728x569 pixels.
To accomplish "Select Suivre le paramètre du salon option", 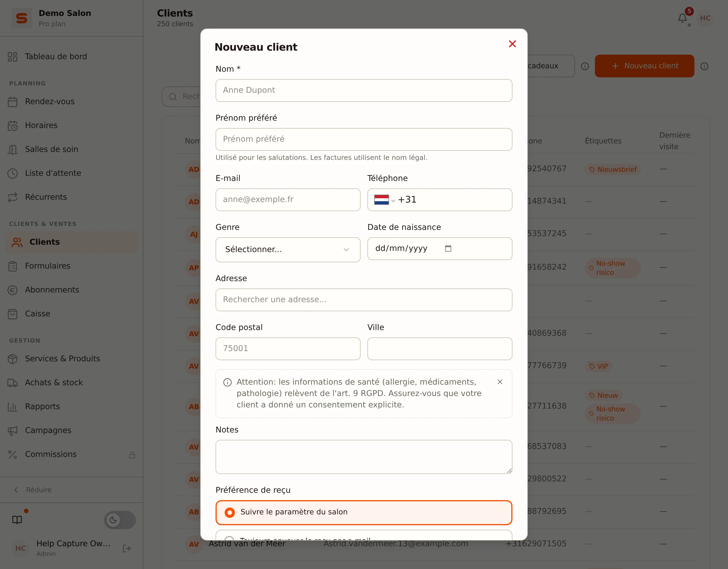I will (x=364, y=512).
